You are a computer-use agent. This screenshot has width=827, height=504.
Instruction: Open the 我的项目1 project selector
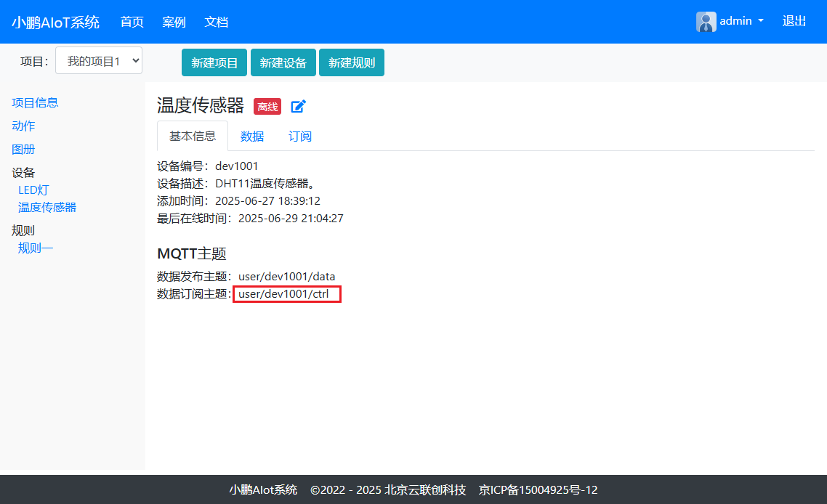click(x=99, y=60)
